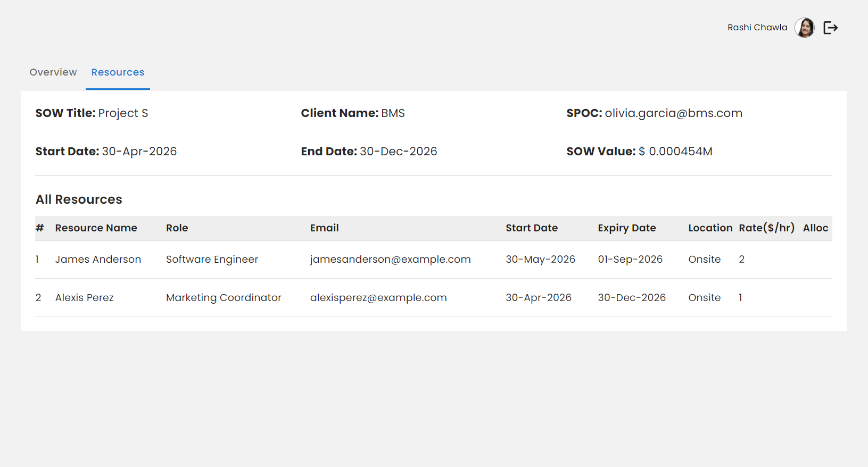The width and height of the screenshot is (868, 467).
Task: Click the logout icon
Action: (830, 28)
